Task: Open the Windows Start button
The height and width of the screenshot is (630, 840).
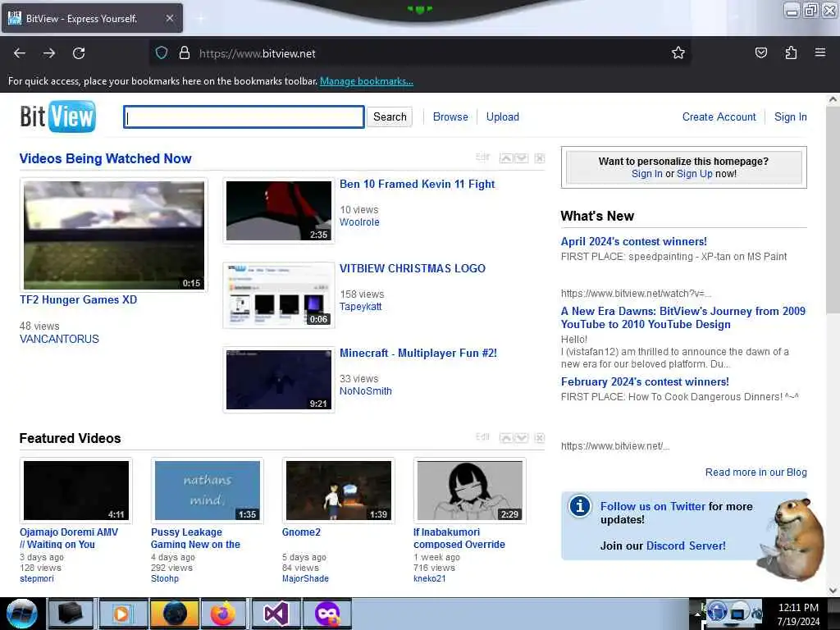Action: (x=22, y=614)
